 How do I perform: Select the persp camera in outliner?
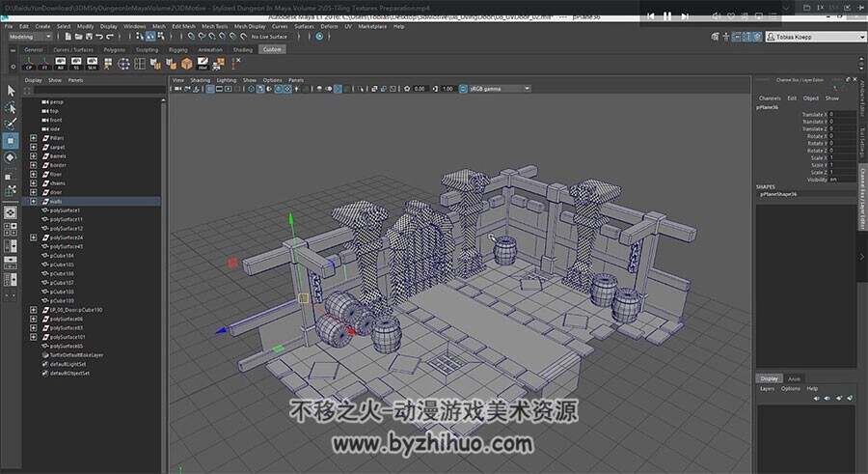point(57,102)
